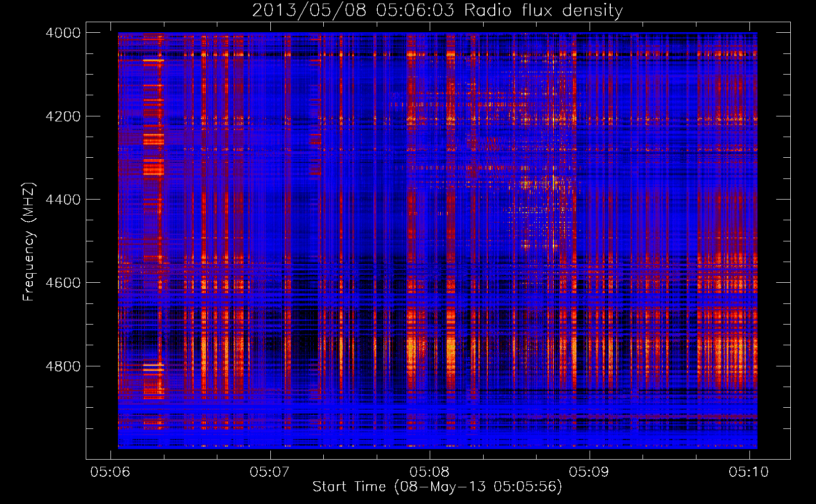Click the 4600 frequency axis label
This screenshot has height=504, width=816.
click(63, 283)
